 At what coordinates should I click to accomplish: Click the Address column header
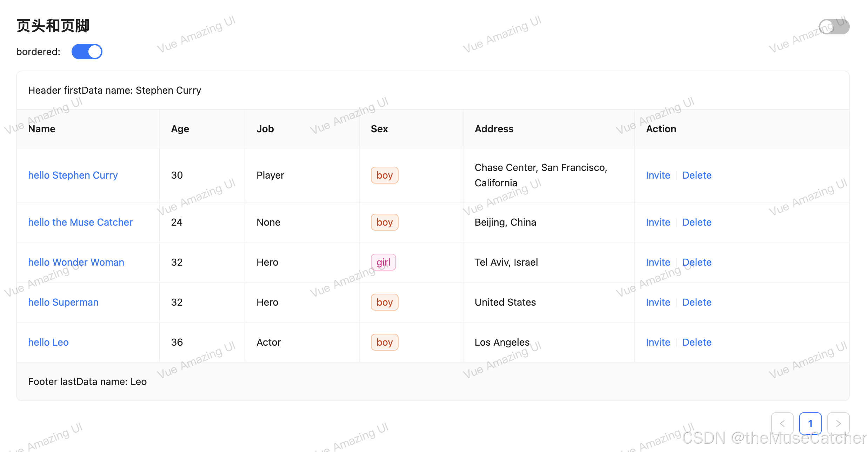[x=494, y=129]
